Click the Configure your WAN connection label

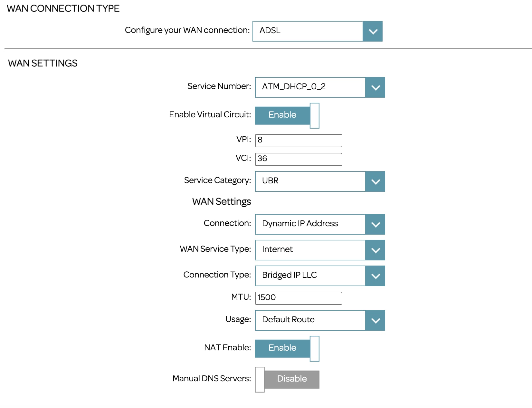click(x=187, y=30)
